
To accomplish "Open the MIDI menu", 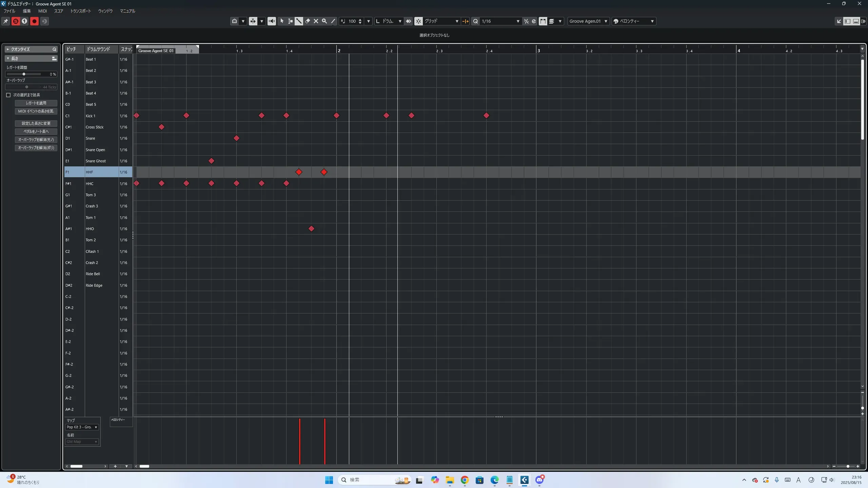I will click(42, 11).
